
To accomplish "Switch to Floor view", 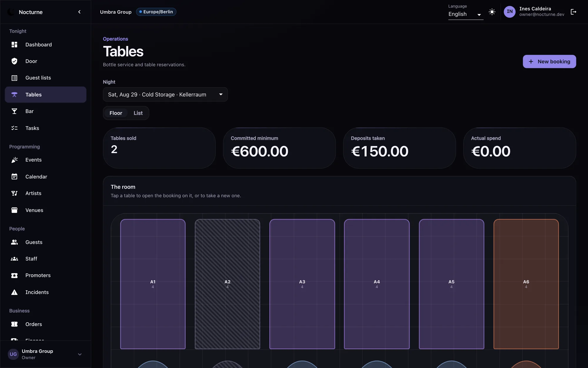I will (x=116, y=113).
